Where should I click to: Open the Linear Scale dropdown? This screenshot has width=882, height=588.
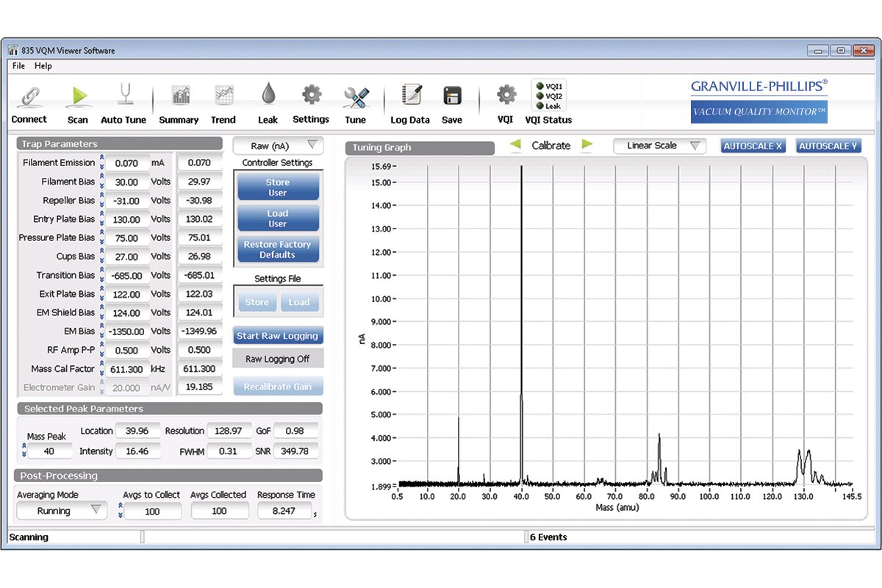659,146
